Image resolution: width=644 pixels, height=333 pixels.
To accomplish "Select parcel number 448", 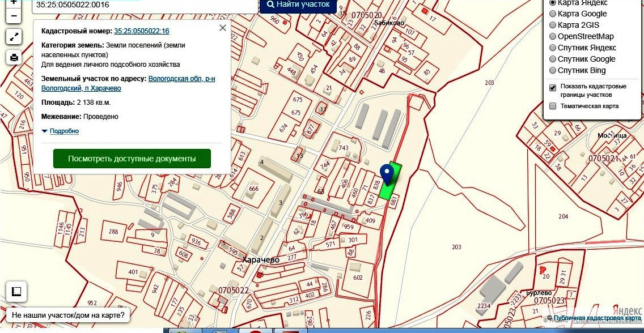I will [x=291, y=71].
